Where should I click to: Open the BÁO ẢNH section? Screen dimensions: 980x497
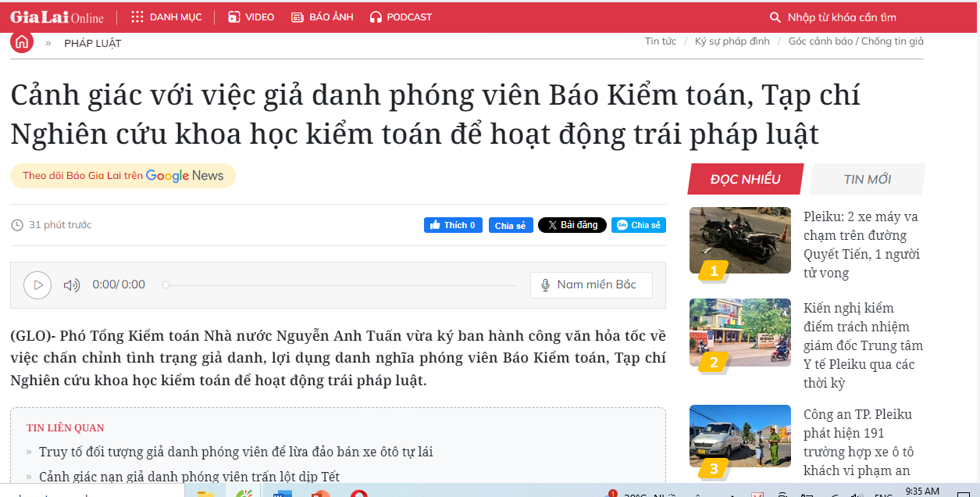coord(322,17)
